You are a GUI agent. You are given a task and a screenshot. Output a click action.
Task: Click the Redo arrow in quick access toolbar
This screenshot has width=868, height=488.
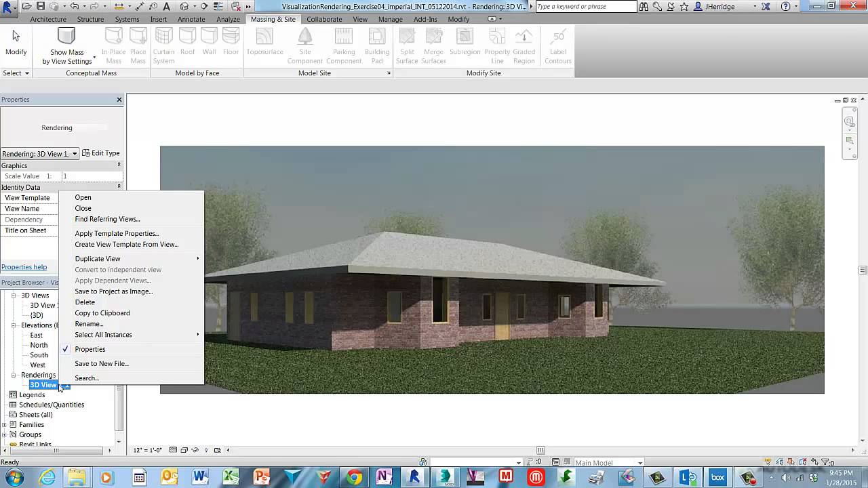[x=94, y=6]
